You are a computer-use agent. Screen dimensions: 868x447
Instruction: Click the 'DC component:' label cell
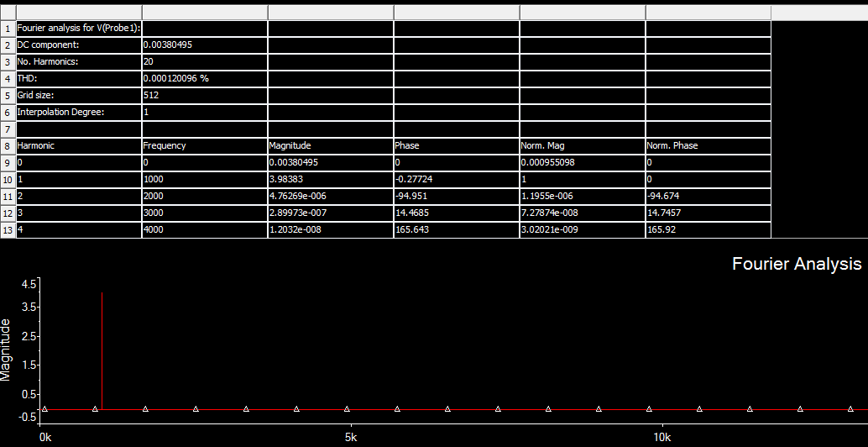79,45
